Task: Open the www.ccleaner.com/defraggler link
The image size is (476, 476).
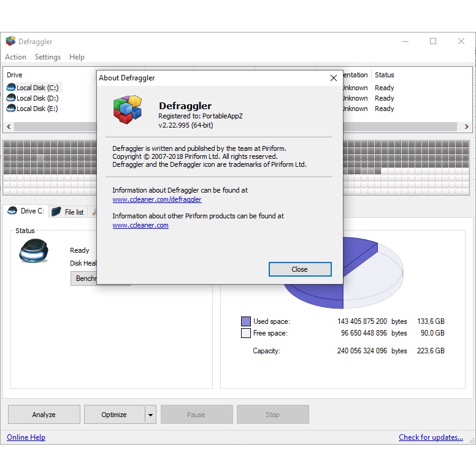Action: click(157, 199)
